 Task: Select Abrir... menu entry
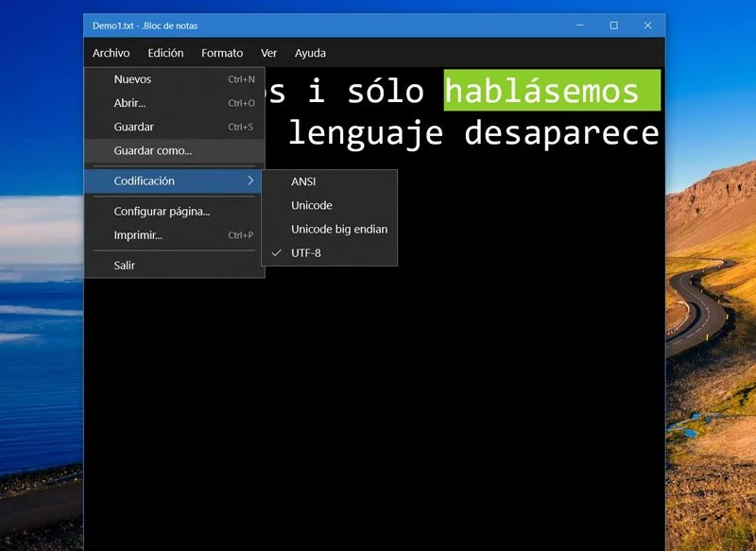click(x=129, y=103)
